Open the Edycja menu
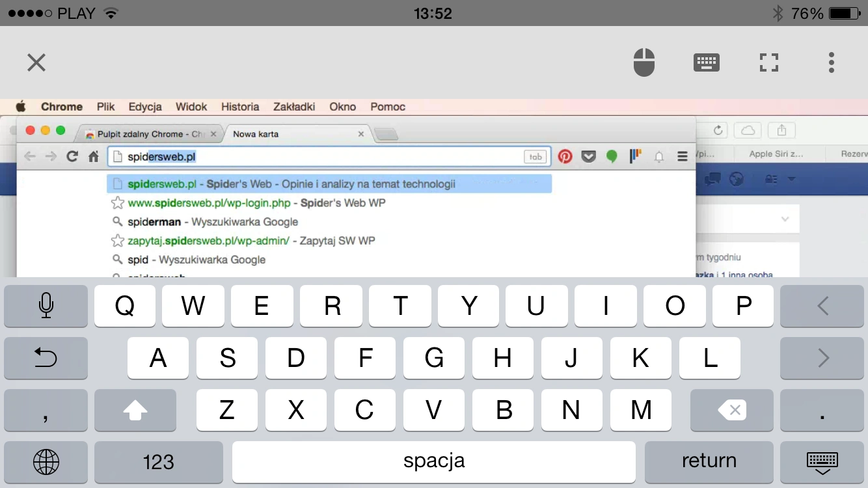This screenshot has width=868, height=488. 145,107
